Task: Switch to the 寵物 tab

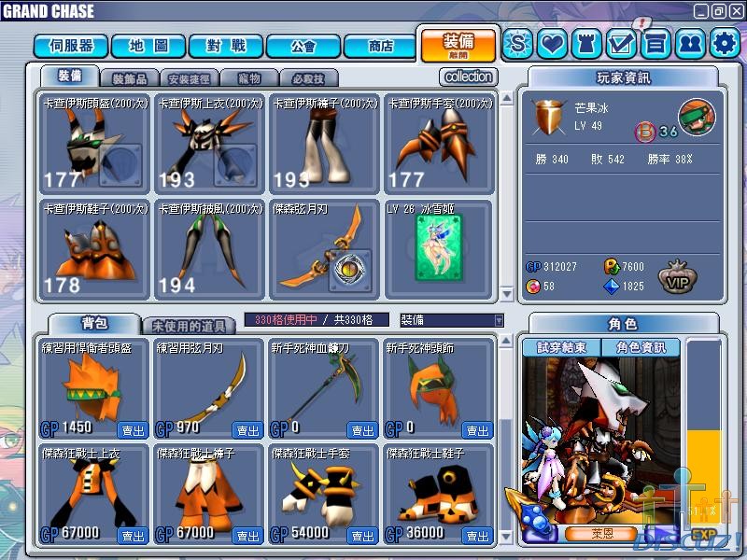Action: pos(249,78)
